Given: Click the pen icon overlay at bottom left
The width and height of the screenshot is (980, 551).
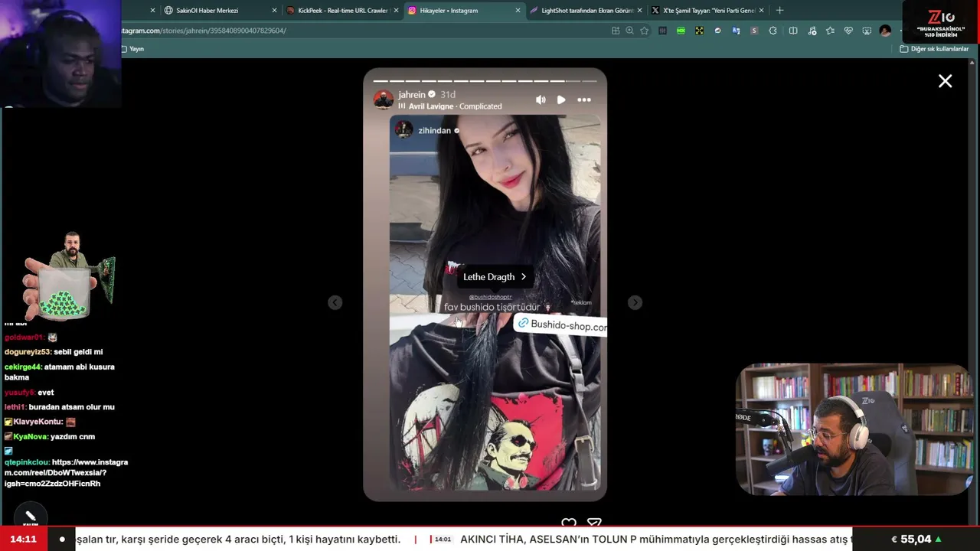Looking at the screenshot, I should click(x=31, y=517).
